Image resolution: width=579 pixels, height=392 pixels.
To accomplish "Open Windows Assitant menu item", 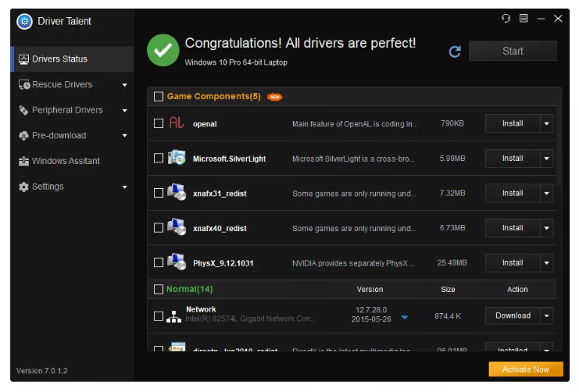I will (73, 161).
